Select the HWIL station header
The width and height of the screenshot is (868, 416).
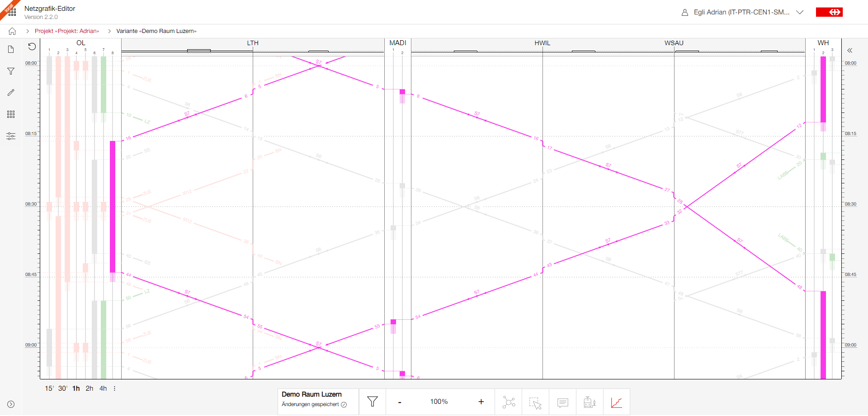point(542,43)
